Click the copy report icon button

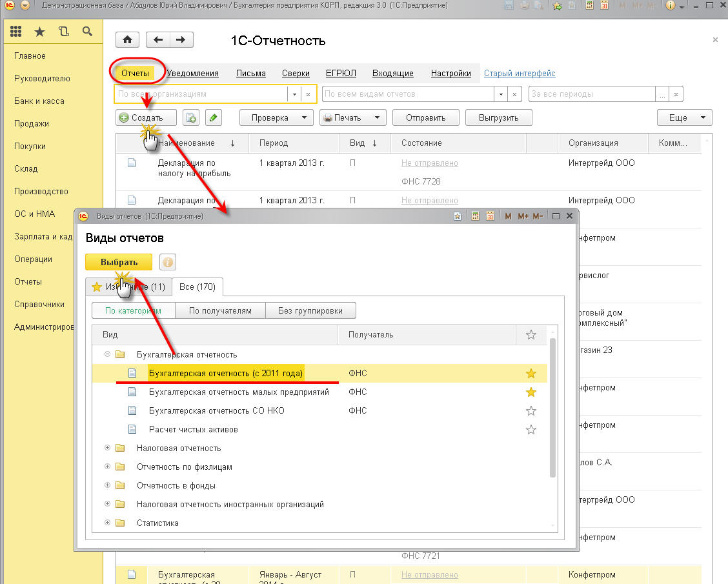click(191, 118)
